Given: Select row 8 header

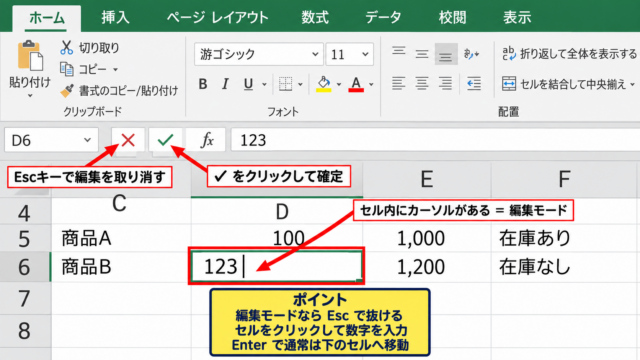Looking at the screenshot, I should click(25, 330).
